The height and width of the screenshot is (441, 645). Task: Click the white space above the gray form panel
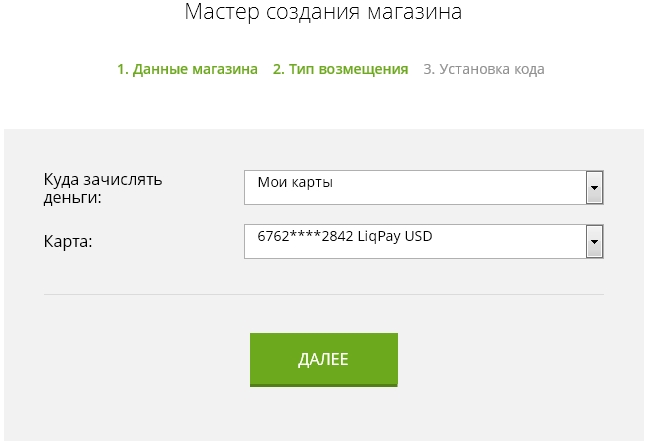click(x=323, y=105)
